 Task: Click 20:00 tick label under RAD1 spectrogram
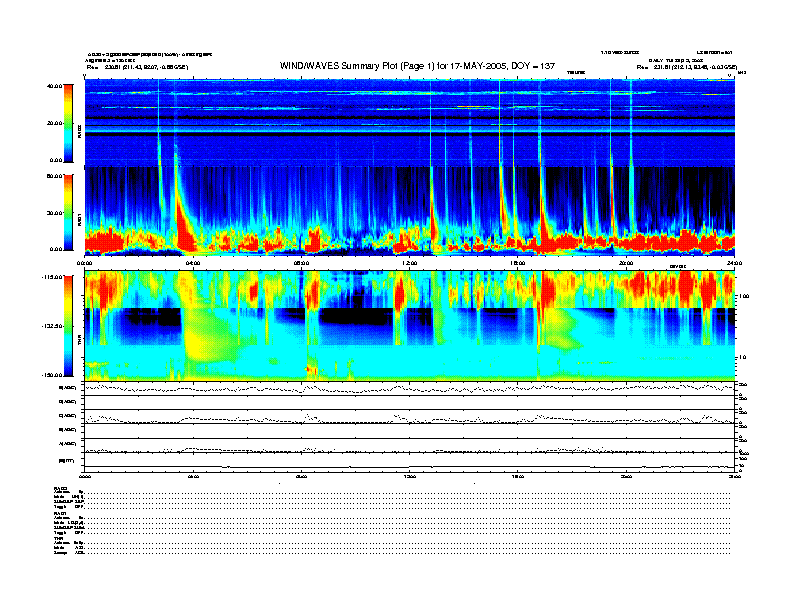626,263
